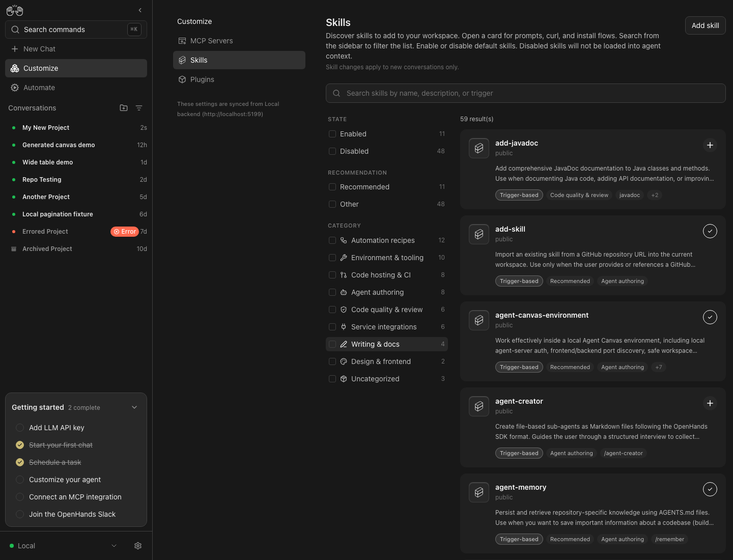Add agent-creator skill with plus icon

710,403
